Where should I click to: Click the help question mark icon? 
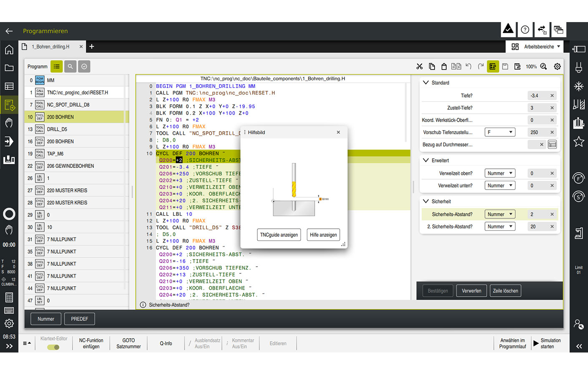(x=525, y=30)
